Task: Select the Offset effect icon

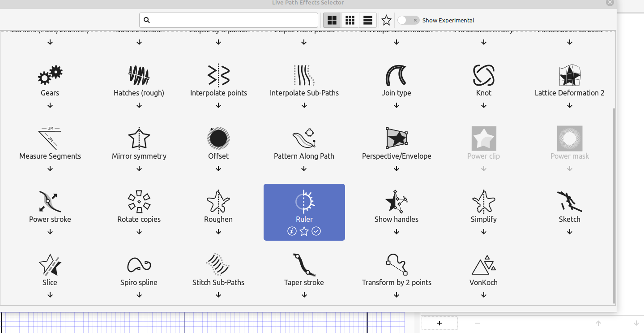Action: click(218, 138)
